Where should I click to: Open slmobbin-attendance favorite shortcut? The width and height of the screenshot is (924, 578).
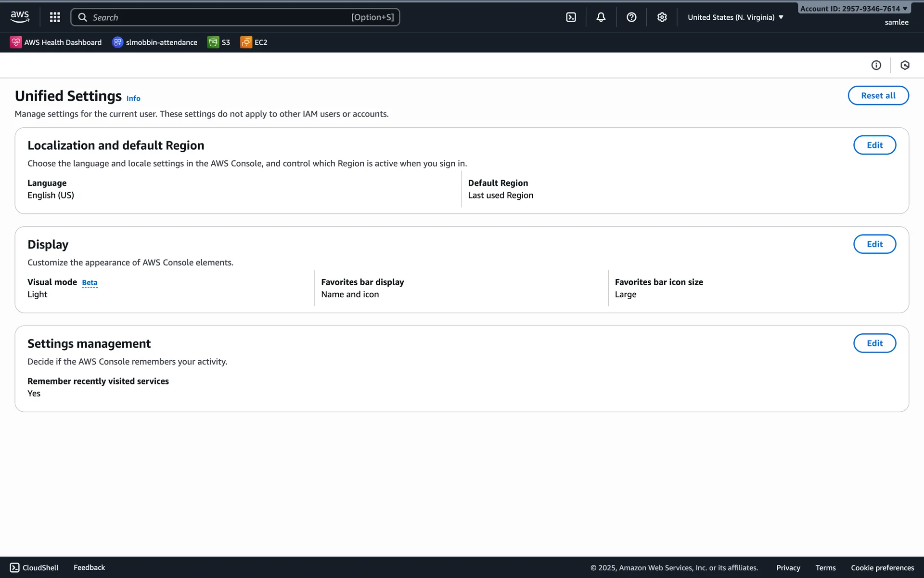coord(154,42)
